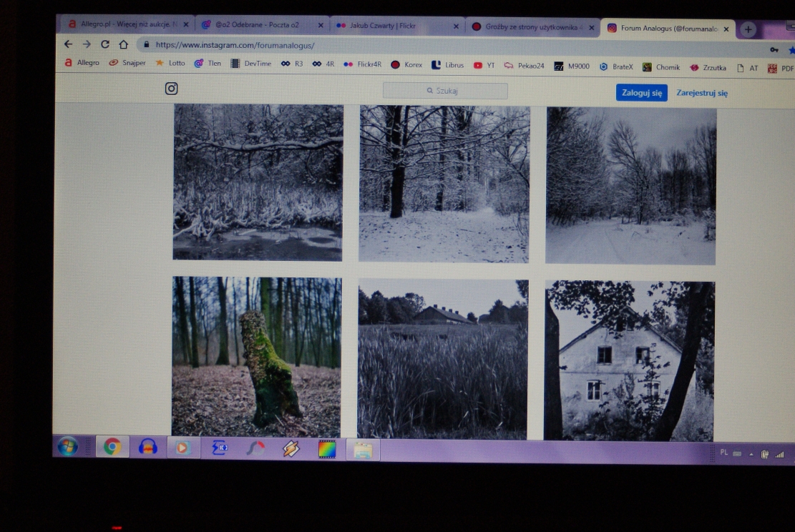
Task: Open the YT bookmark
Action: click(x=484, y=65)
